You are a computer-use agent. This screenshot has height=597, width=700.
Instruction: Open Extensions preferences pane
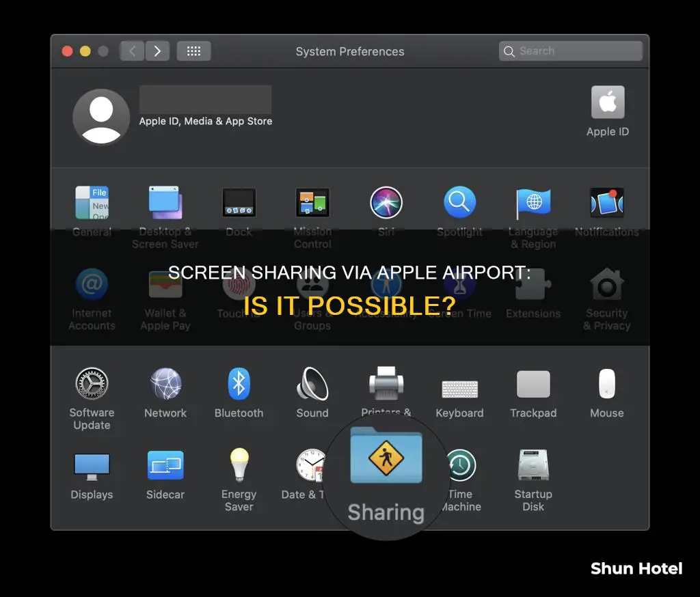533,284
